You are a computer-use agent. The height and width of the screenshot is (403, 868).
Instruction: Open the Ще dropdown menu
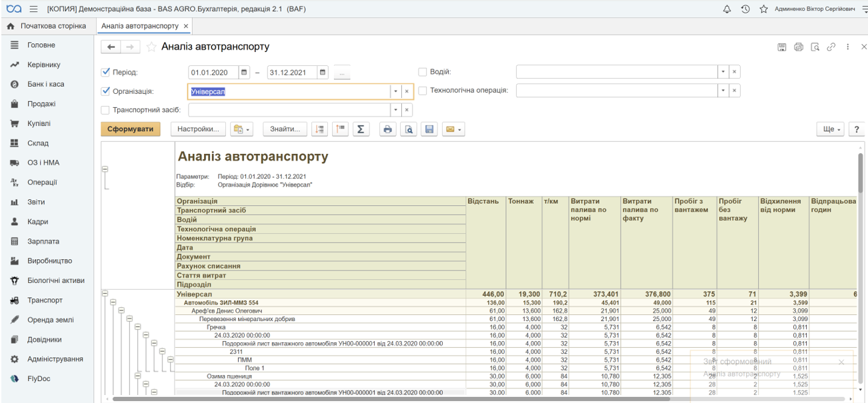[831, 129]
